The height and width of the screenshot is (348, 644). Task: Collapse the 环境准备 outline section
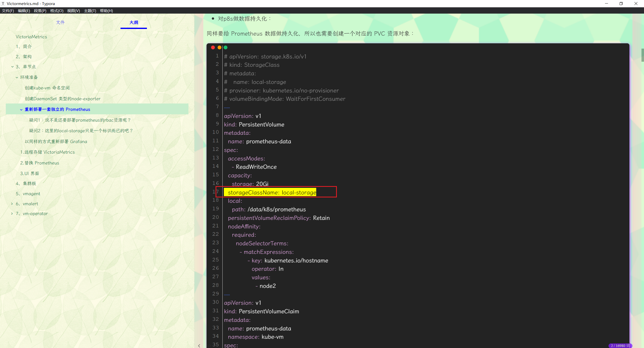[x=17, y=77]
